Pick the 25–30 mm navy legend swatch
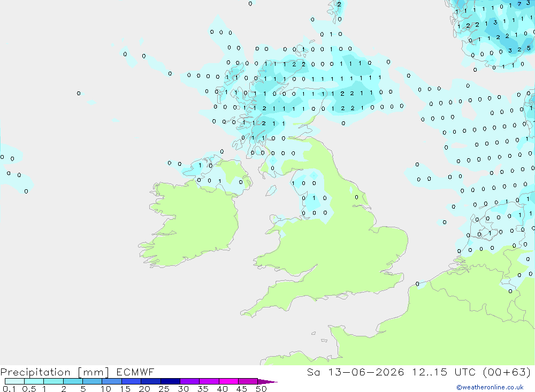535x392 pixels. coord(170,381)
